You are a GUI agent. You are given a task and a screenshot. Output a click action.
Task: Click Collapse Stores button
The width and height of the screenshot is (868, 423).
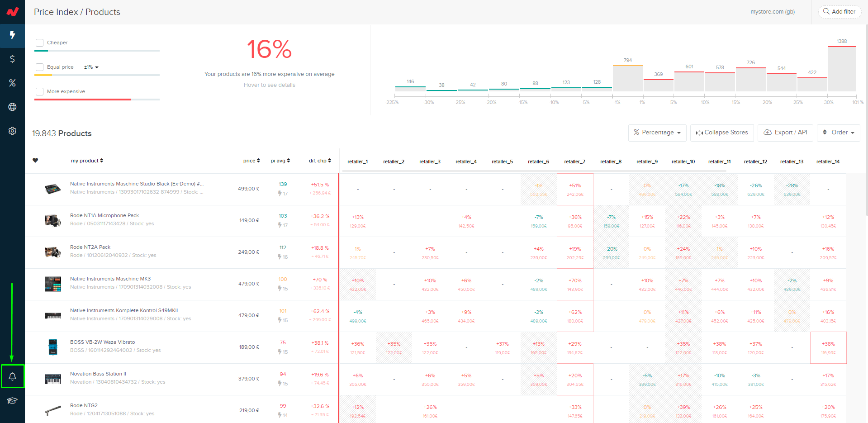[722, 133]
